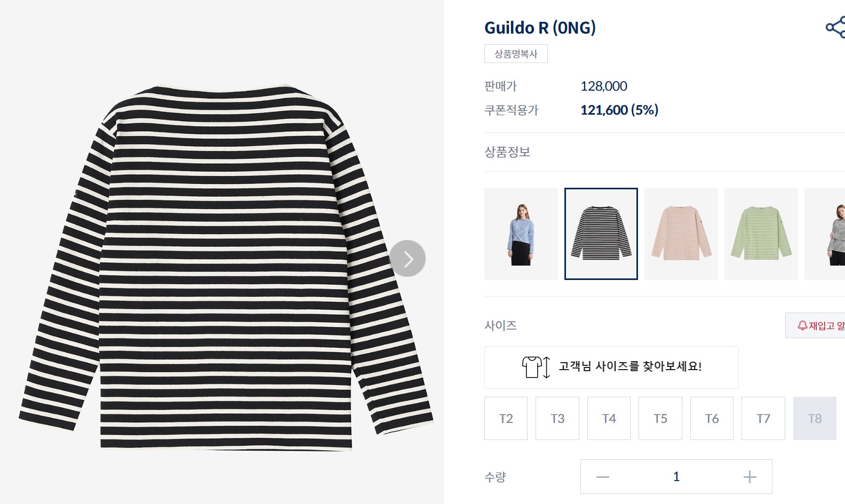This screenshot has height=504, width=845.
Task: Select size T4
Action: coord(609,419)
